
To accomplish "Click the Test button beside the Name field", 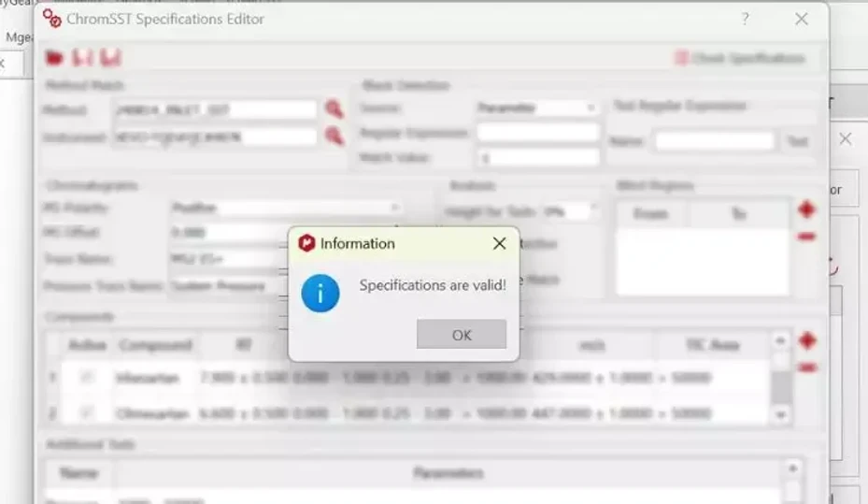I will point(797,141).
